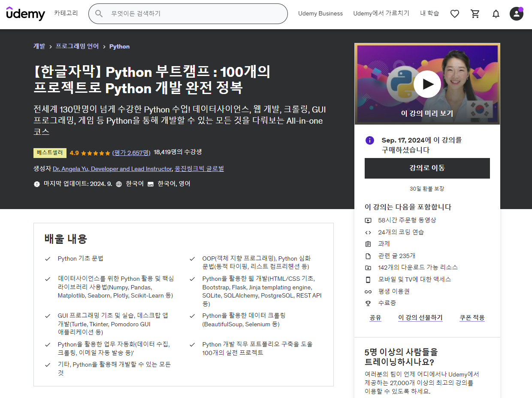The height and width of the screenshot is (398, 532).
Task: Click the Udemy logo
Action: pos(26,14)
